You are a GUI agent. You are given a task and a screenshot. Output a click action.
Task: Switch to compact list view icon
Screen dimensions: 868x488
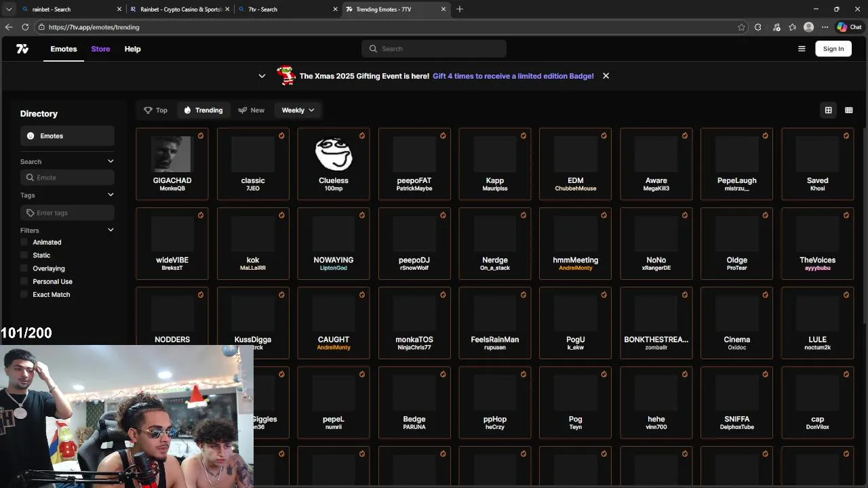pos(848,110)
